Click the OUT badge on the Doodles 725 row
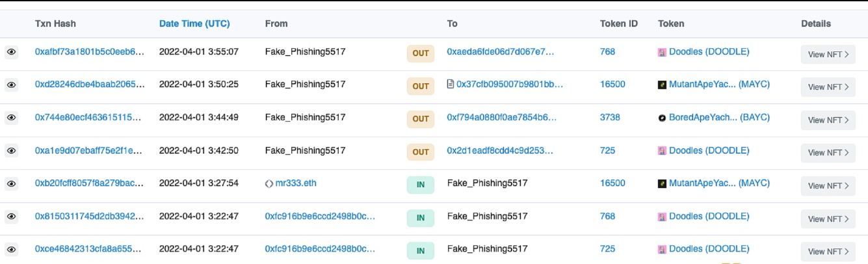 click(x=421, y=152)
